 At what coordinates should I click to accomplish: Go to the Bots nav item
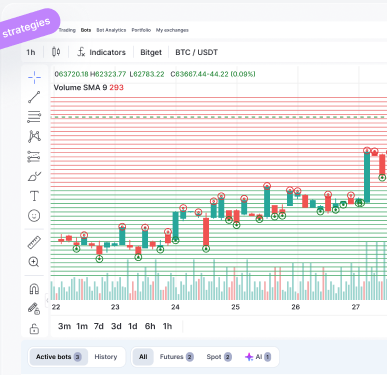(86, 30)
